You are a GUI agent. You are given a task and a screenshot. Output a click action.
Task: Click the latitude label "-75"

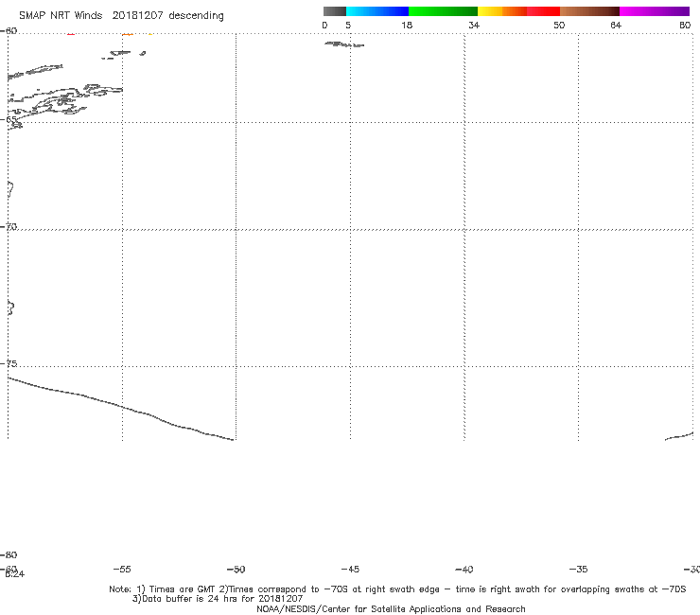(9, 363)
